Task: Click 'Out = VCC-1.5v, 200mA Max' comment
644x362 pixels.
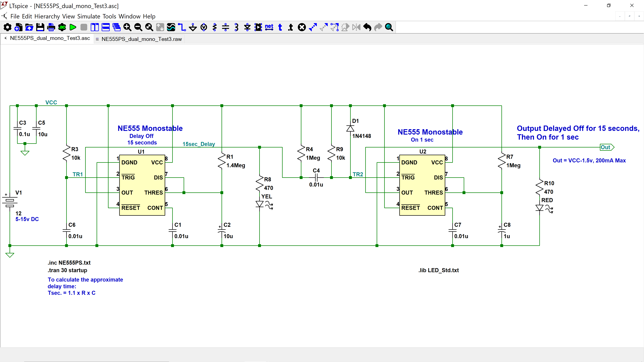Action: 589,161
